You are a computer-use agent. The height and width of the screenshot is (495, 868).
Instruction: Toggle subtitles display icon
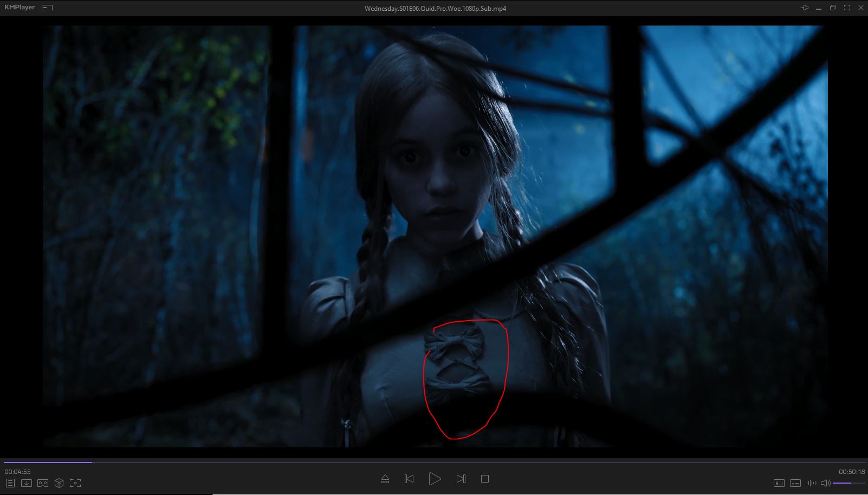[795, 483]
